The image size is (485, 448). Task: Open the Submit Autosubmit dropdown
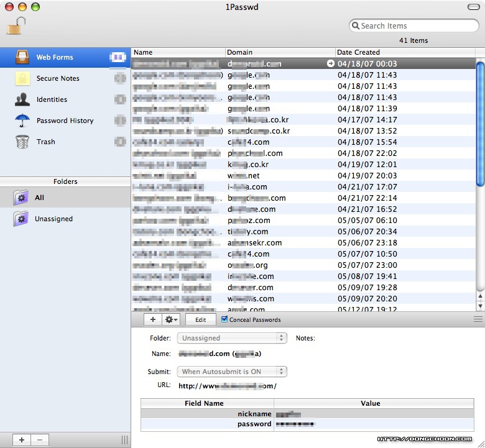tap(232, 372)
